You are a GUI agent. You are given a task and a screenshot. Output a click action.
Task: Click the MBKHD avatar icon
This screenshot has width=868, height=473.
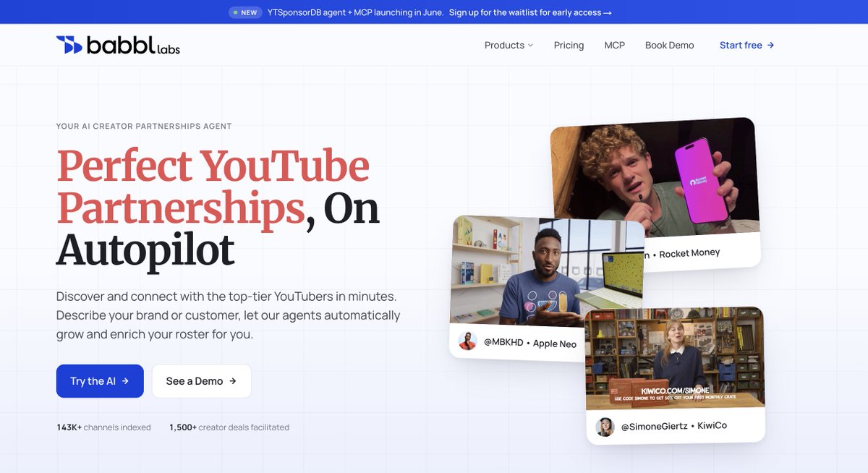pyautogui.click(x=468, y=341)
